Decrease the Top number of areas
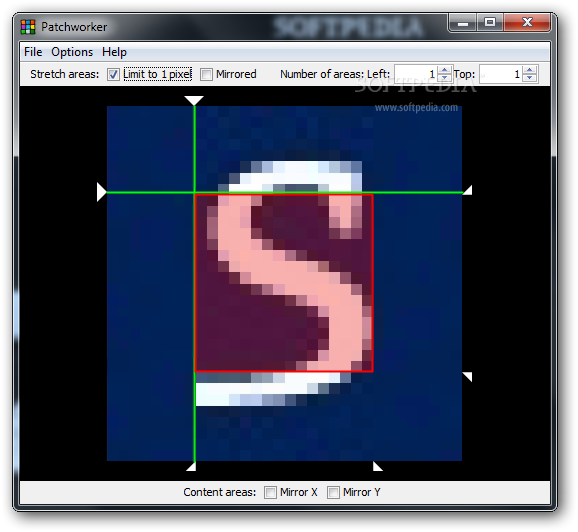 click(x=530, y=78)
